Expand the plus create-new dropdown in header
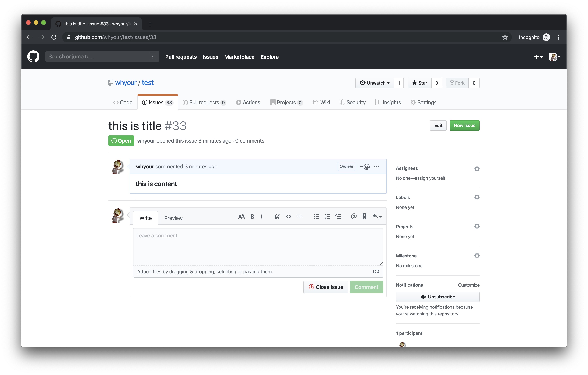The image size is (588, 375). pyautogui.click(x=538, y=57)
